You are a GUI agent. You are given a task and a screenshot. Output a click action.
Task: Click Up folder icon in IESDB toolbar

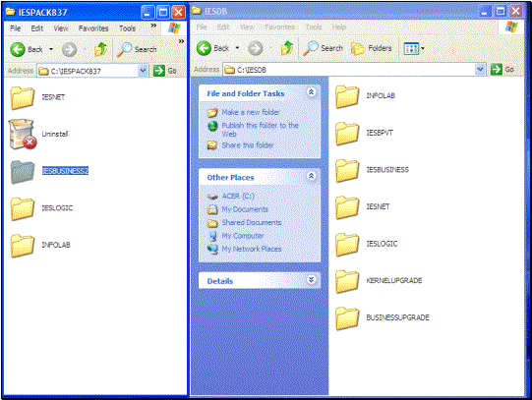(x=287, y=48)
